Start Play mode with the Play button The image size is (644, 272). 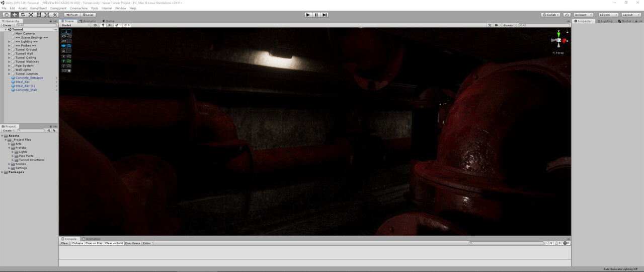click(308, 15)
